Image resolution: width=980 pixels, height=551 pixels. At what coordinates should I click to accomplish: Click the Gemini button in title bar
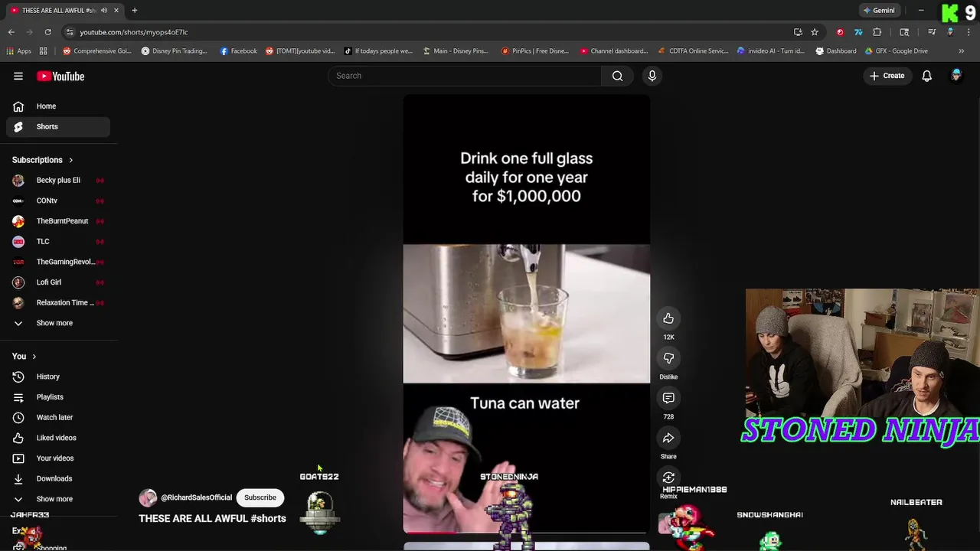[x=879, y=11]
